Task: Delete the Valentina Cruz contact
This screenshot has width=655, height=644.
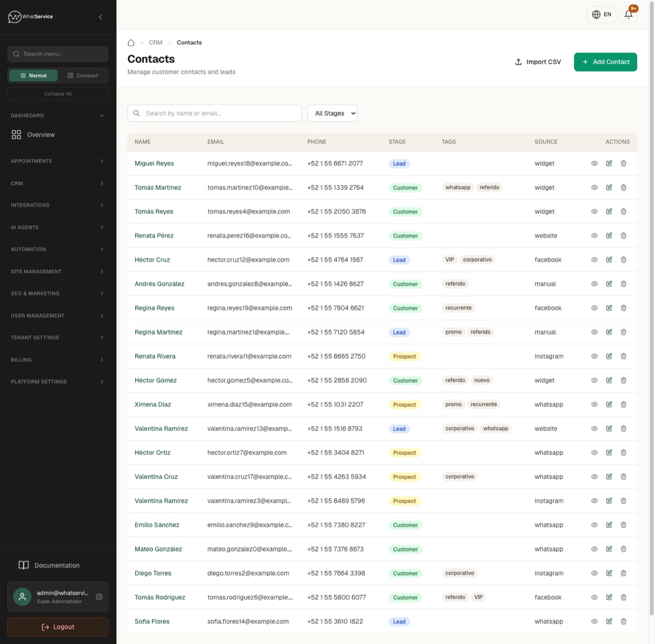Action: tap(623, 477)
